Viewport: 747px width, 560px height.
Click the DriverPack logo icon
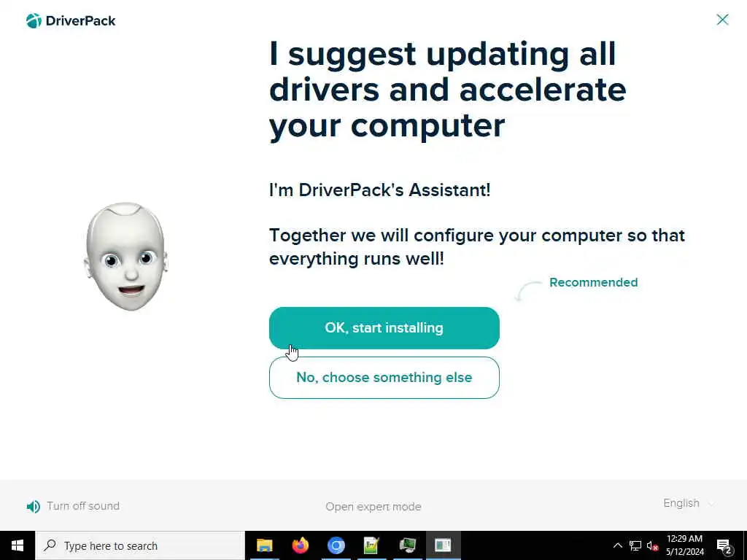coord(34,21)
